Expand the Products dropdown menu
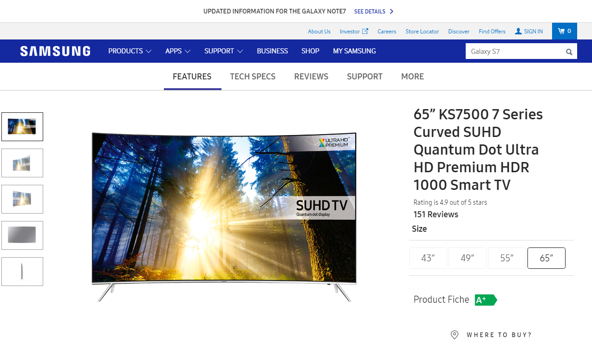This screenshot has height=364, width=592. (130, 51)
